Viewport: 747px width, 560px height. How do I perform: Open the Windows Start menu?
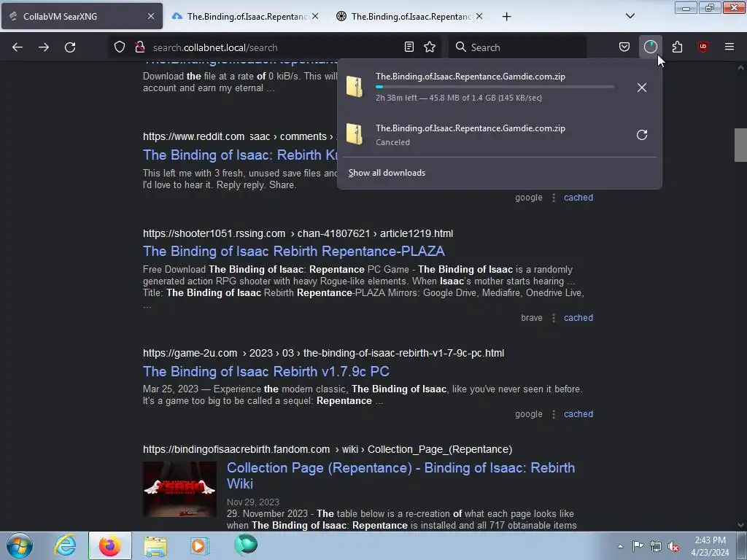click(x=20, y=545)
